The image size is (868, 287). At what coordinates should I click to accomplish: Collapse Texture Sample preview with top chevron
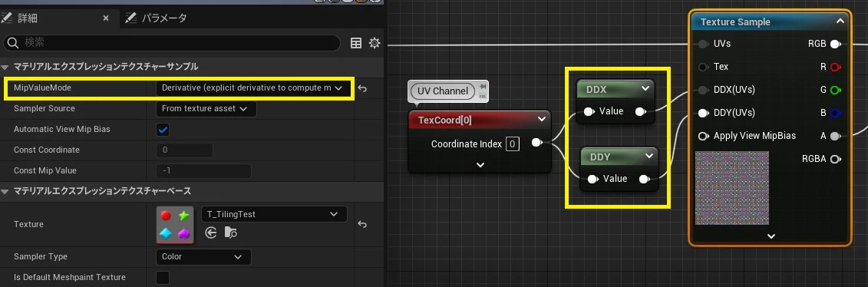pos(840,21)
